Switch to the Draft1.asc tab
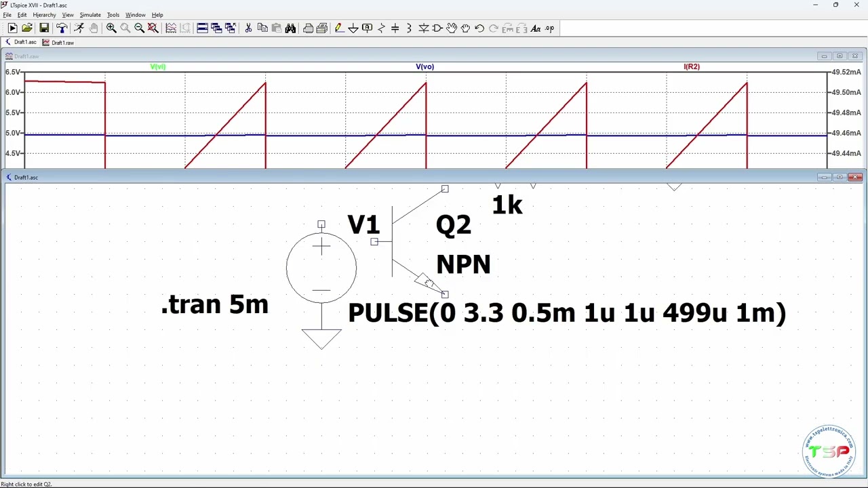 (21, 43)
